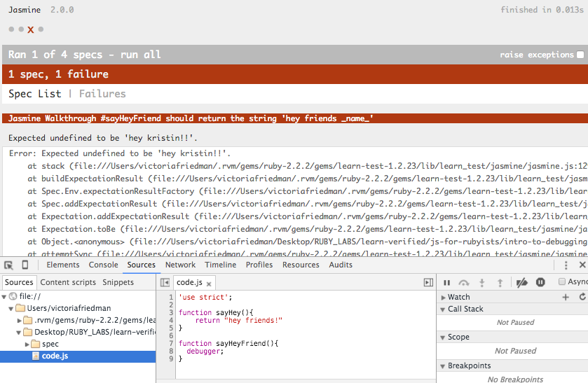The width and height of the screenshot is (588, 383).
Task: Step over next function call
Action: [464, 283]
